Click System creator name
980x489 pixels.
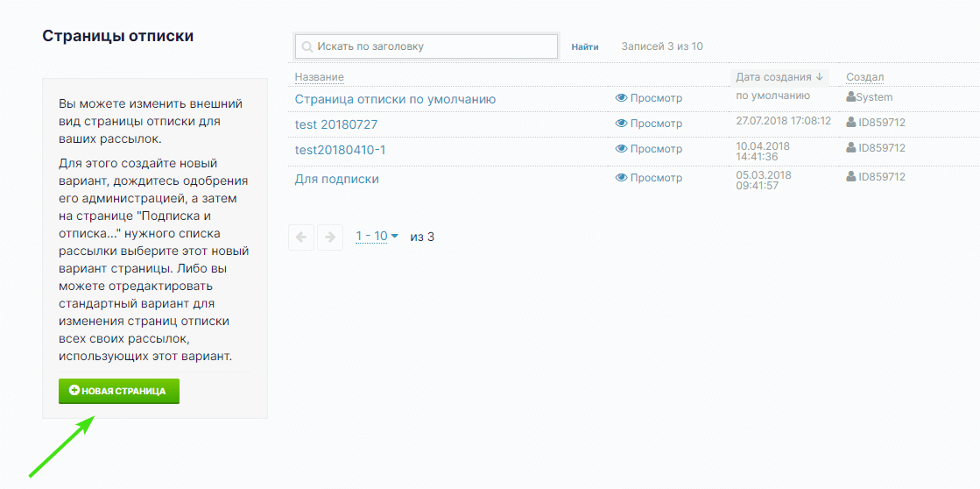pos(874,97)
